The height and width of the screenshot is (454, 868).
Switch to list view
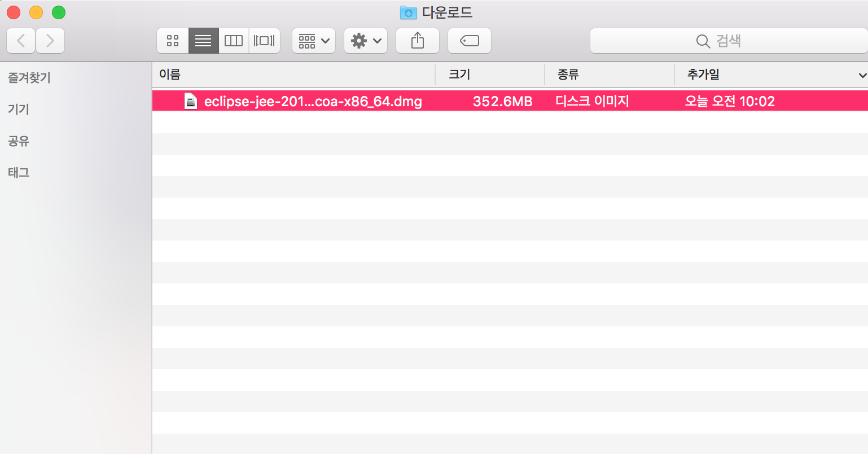pos(203,41)
